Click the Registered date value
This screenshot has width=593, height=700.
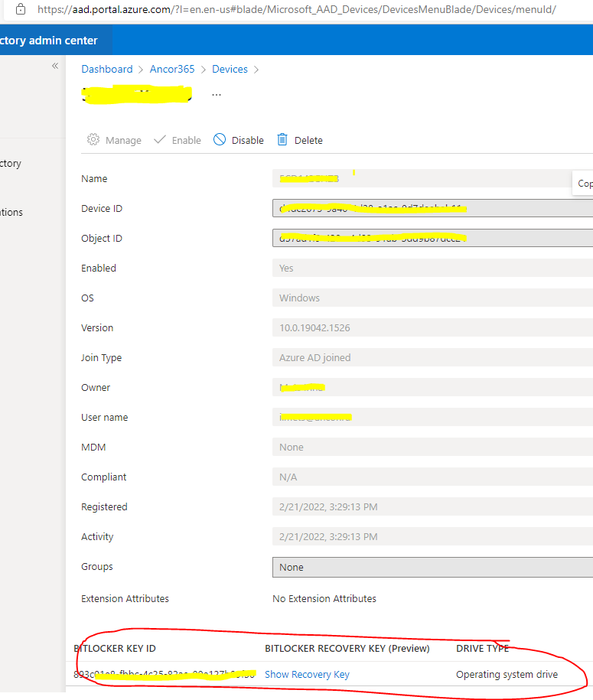328,506
